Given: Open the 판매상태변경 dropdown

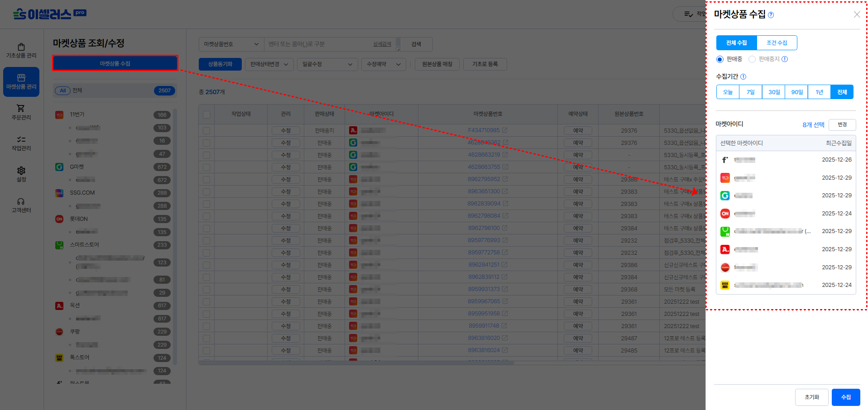Looking at the screenshot, I should pyautogui.click(x=269, y=64).
